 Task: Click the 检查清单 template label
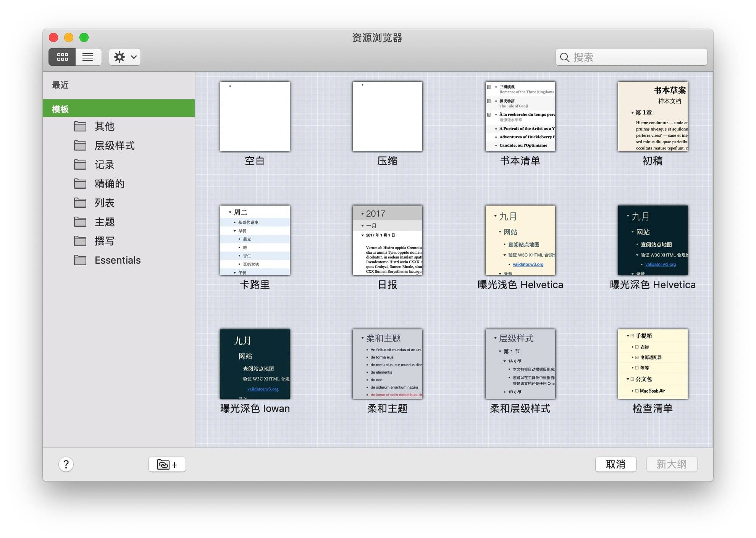coord(653,408)
